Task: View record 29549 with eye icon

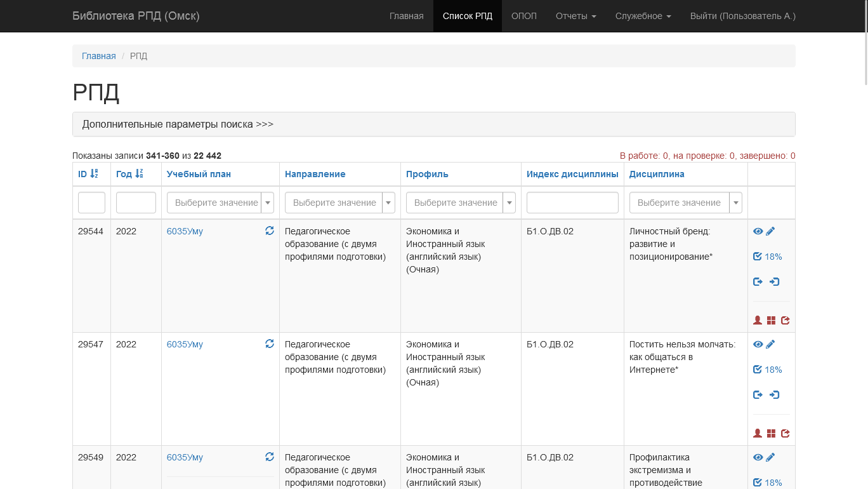Action: pos(758,457)
